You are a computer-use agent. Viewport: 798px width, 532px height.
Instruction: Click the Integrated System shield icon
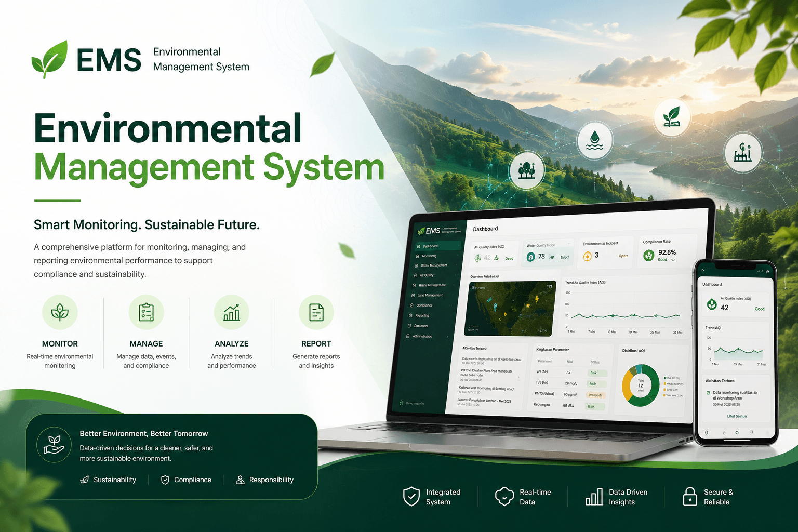[411, 497]
